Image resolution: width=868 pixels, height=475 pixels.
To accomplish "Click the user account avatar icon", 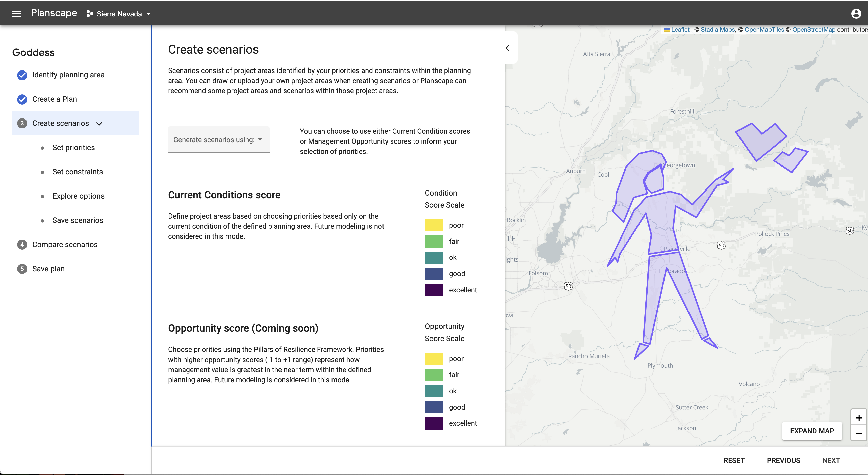I will [x=856, y=13].
